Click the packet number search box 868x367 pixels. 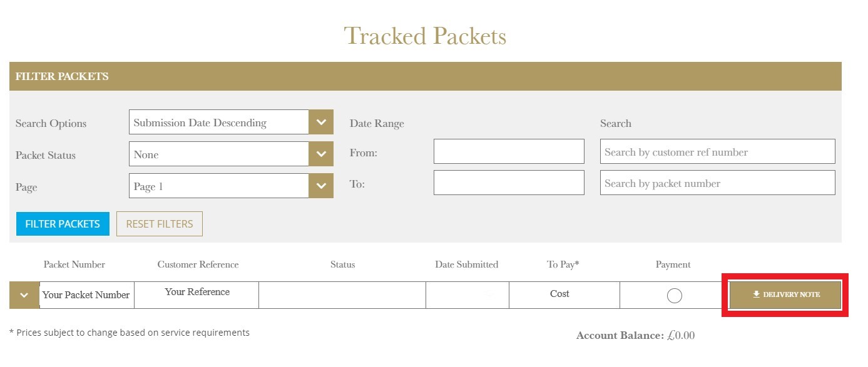click(x=718, y=183)
